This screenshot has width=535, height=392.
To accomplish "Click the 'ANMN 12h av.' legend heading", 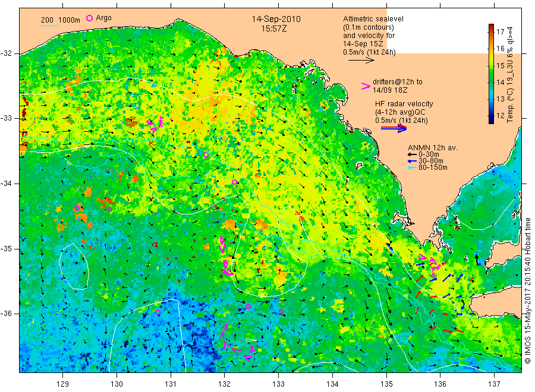I will [x=433, y=148].
